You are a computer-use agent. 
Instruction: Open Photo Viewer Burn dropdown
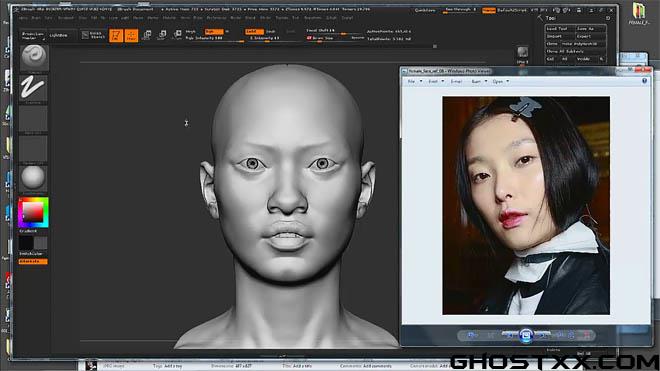479,81
